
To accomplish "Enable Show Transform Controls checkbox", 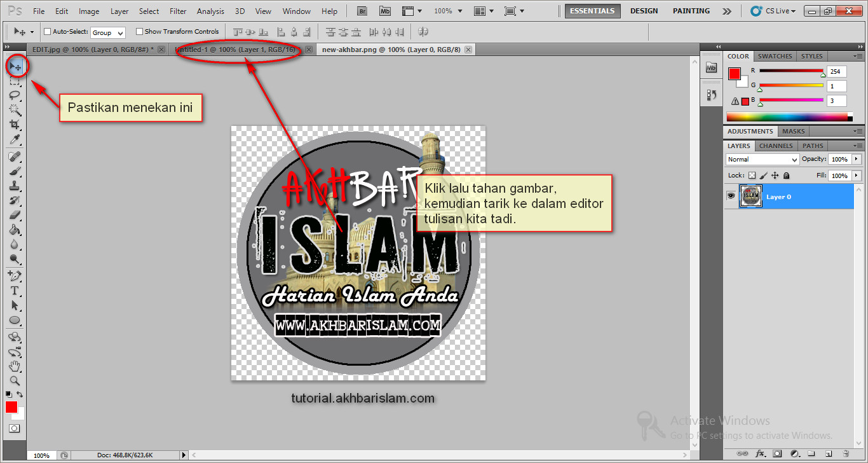I will (139, 32).
